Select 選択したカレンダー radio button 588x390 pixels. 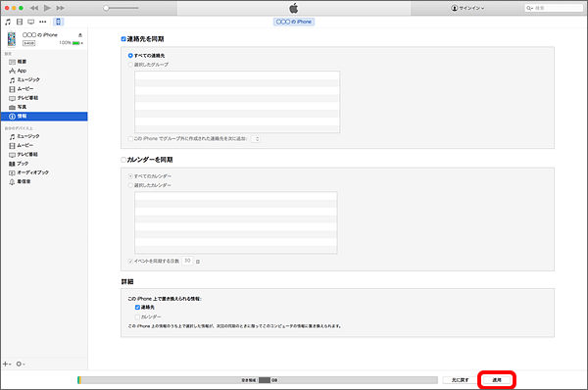[130, 185]
